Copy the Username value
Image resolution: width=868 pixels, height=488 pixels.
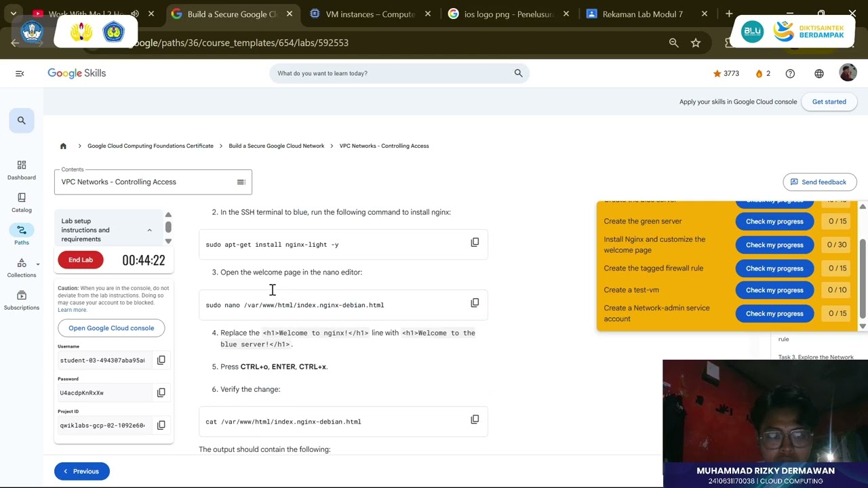coord(161,360)
